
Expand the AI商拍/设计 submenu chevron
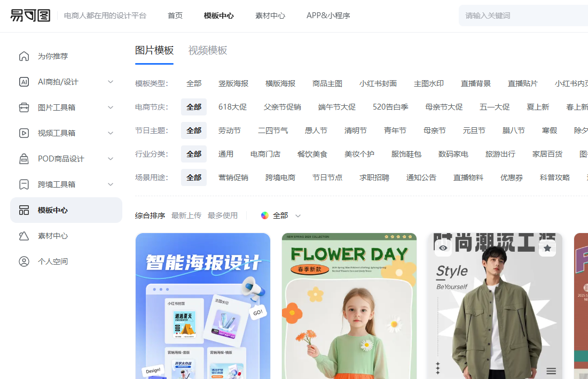click(x=111, y=82)
